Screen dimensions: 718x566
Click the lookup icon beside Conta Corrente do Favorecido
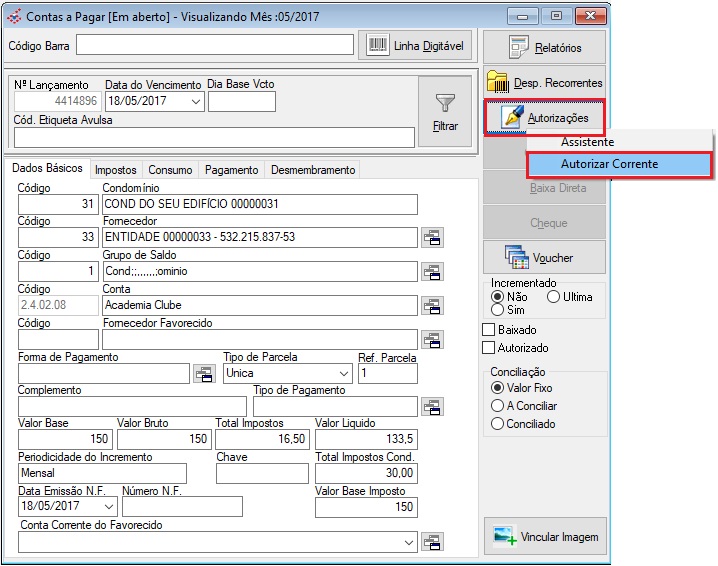[432, 541]
